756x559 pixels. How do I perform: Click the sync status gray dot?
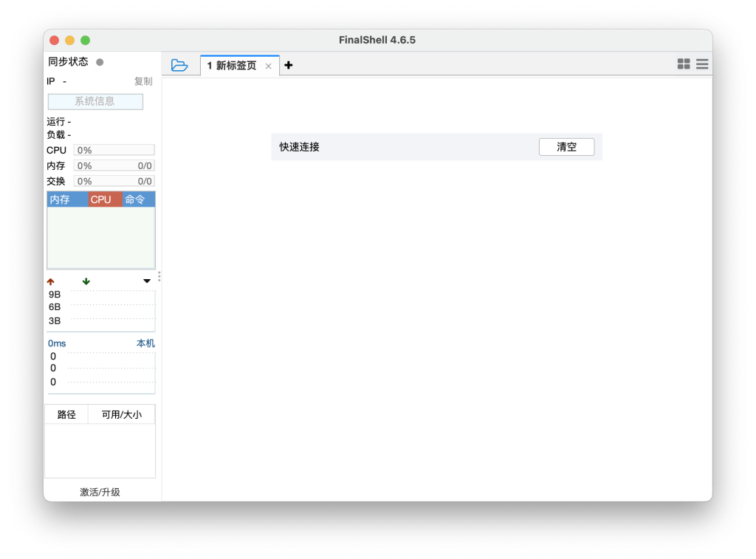100,62
